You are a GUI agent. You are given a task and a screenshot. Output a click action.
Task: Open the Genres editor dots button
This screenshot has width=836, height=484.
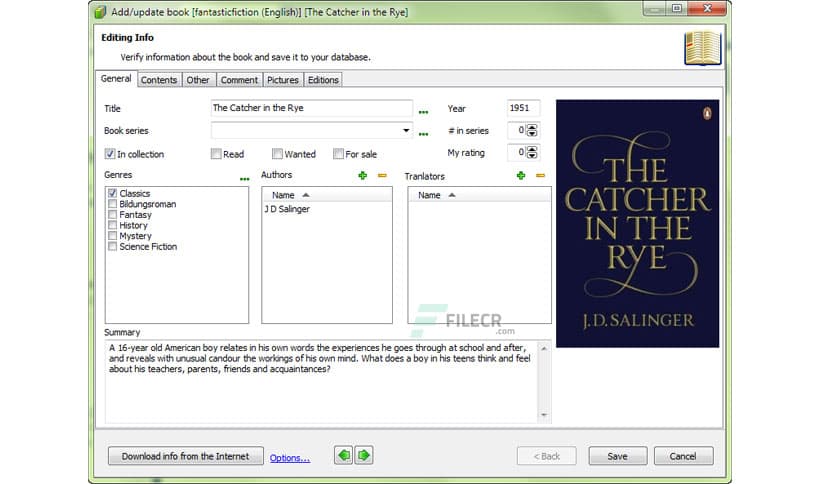tap(244, 179)
